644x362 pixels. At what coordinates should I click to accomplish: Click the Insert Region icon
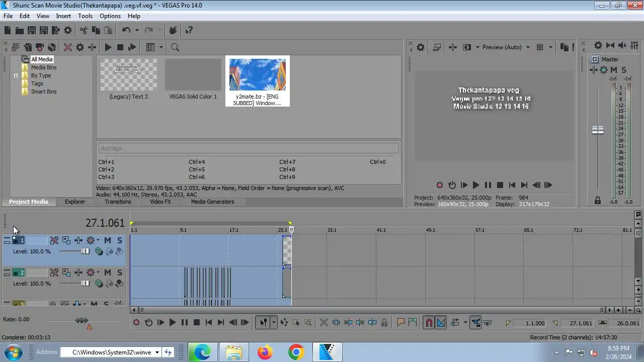(x=413, y=323)
